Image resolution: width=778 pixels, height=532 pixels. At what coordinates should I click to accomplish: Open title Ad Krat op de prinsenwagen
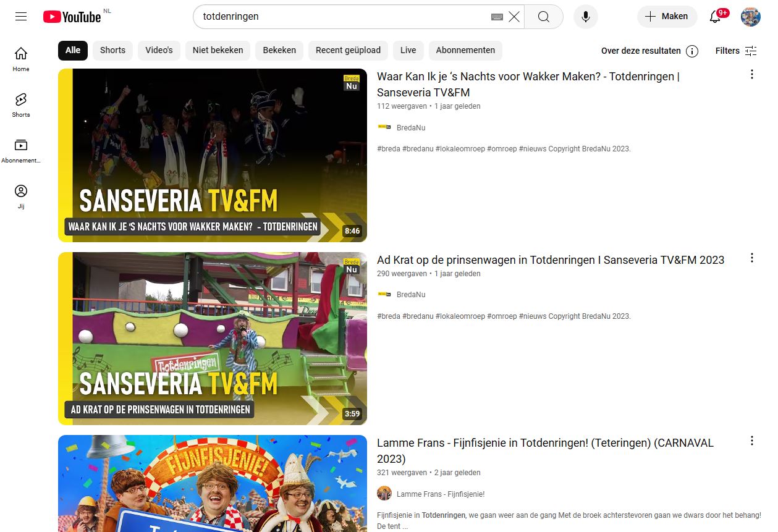click(551, 260)
